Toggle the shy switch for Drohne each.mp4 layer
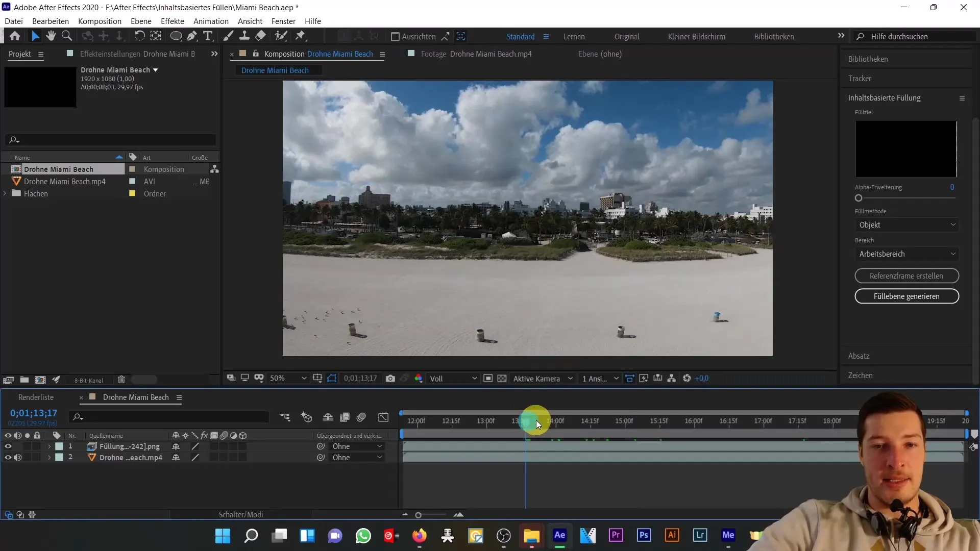 (x=176, y=458)
